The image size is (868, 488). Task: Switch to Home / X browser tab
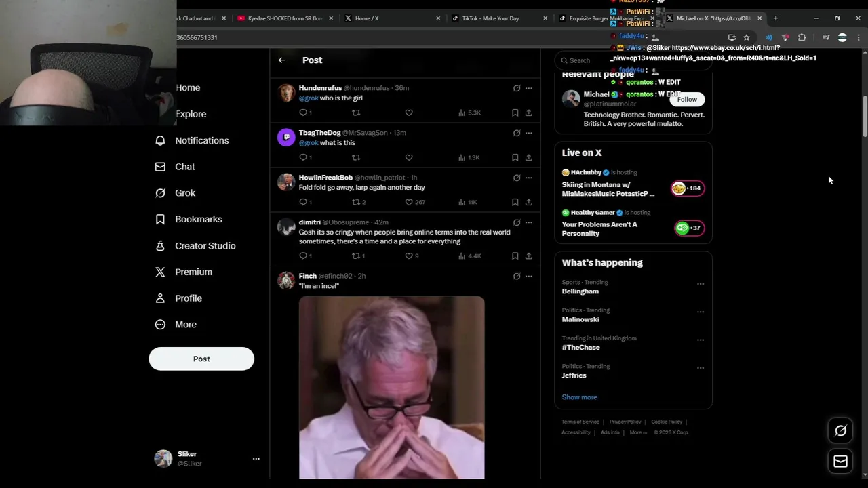(392, 18)
